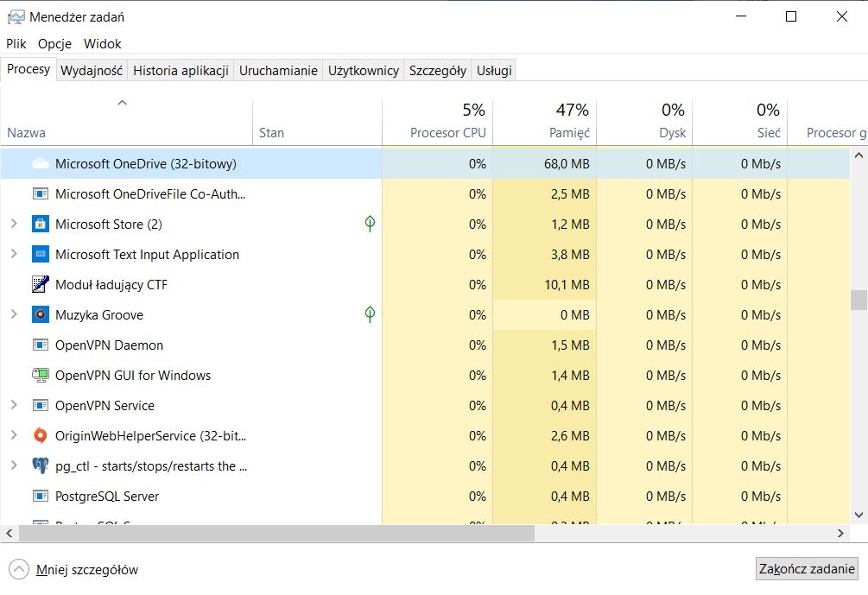Expand the OpenVPN Service entry
Screen dimensions: 868x595
[13, 405]
